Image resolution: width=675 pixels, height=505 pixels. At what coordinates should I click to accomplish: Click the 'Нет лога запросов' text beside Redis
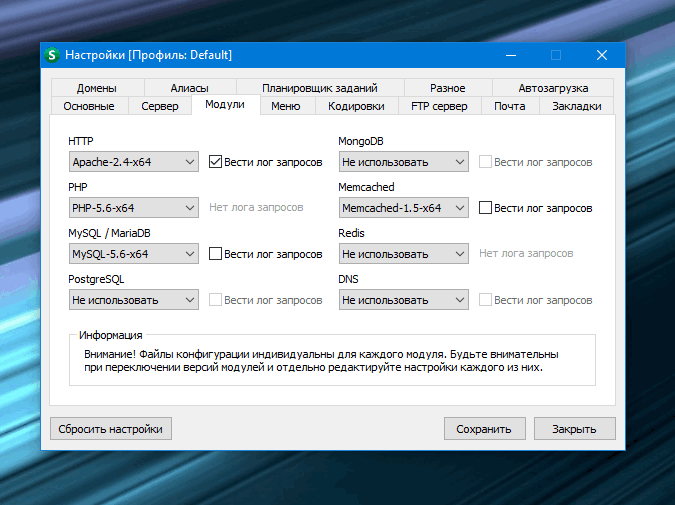pyautogui.click(x=526, y=254)
